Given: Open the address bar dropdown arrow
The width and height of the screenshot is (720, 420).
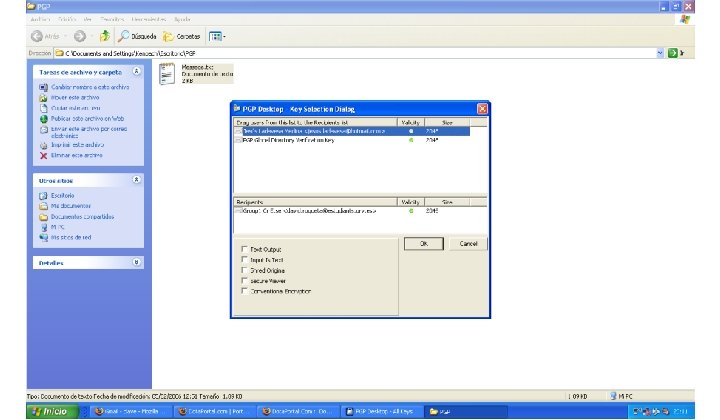Looking at the screenshot, I should (660, 53).
